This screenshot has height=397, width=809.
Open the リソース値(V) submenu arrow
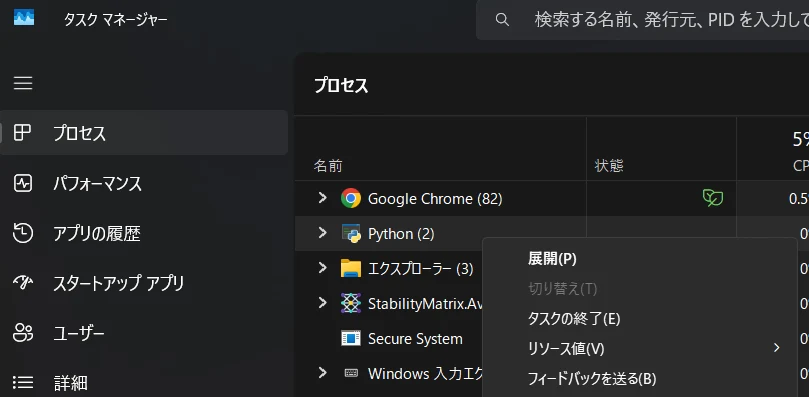pos(776,348)
